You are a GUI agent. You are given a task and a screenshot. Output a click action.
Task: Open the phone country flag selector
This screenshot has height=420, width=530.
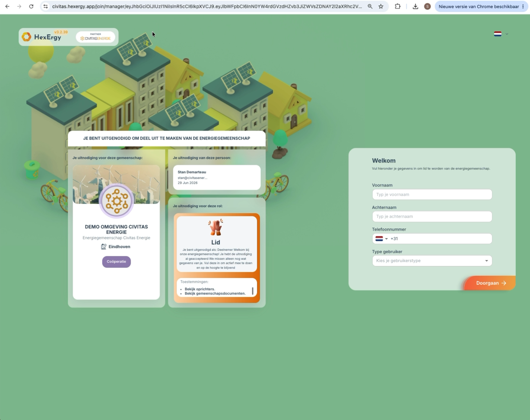pos(381,238)
